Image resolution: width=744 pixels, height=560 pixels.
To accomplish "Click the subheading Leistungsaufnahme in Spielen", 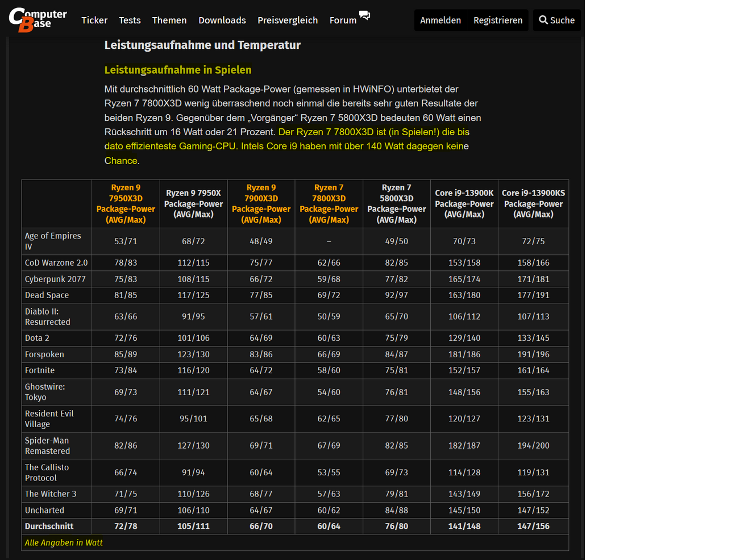I will coord(178,70).
